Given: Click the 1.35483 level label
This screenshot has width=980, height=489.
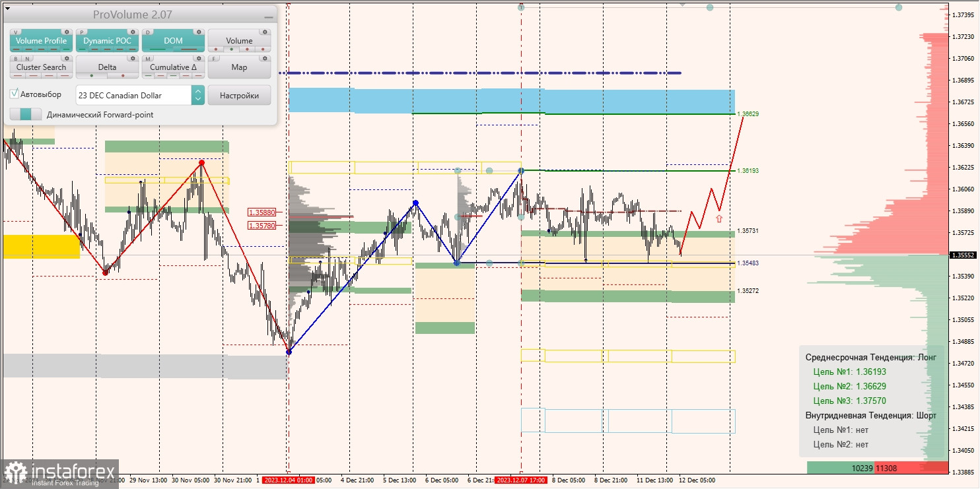Looking at the screenshot, I should click(748, 263).
